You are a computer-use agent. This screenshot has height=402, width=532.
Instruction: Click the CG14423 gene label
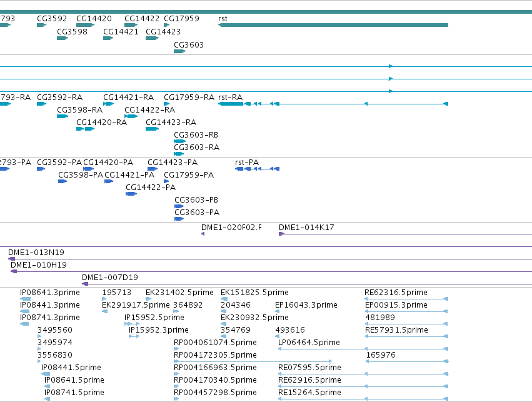[163, 32]
